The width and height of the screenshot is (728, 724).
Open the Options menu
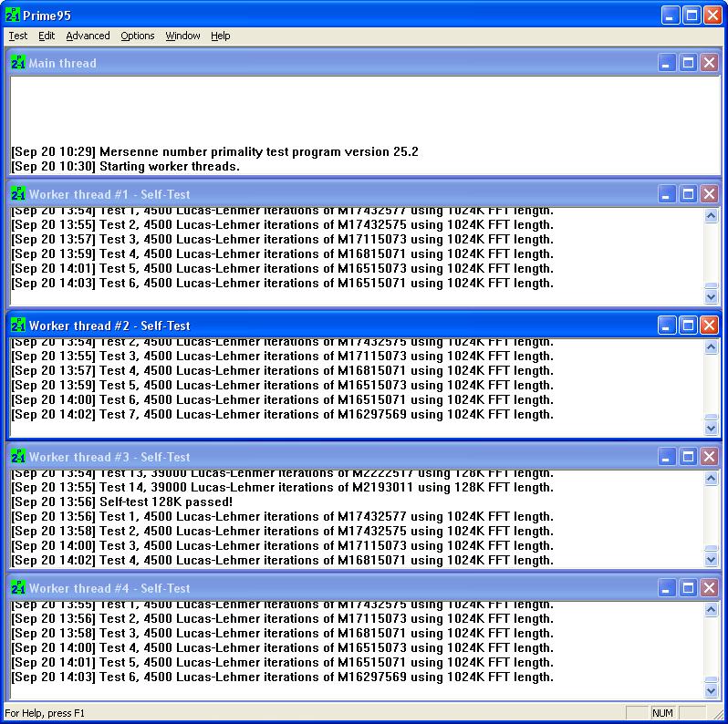tap(138, 36)
